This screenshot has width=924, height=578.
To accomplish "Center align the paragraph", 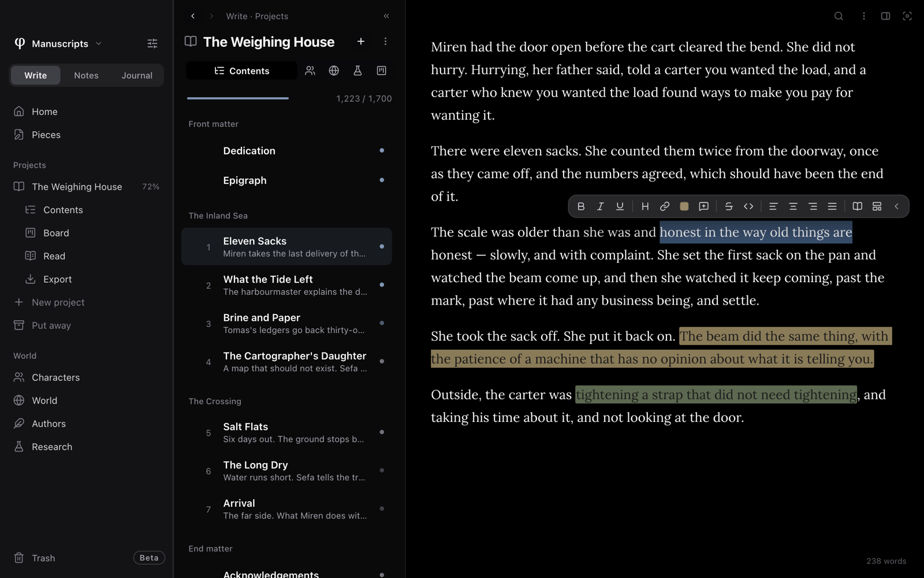I will coord(793,206).
